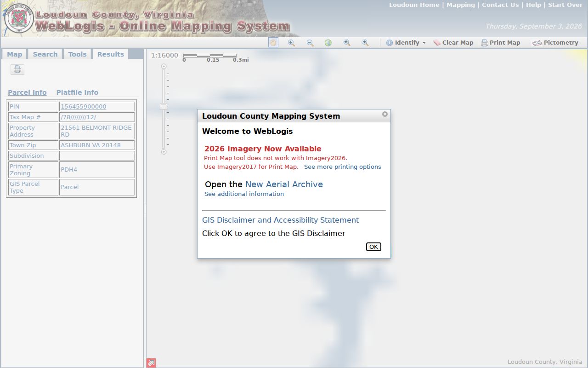Viewport: 588px width, 368px height.
Task: Open the Mapping header link
Action: 461,5
